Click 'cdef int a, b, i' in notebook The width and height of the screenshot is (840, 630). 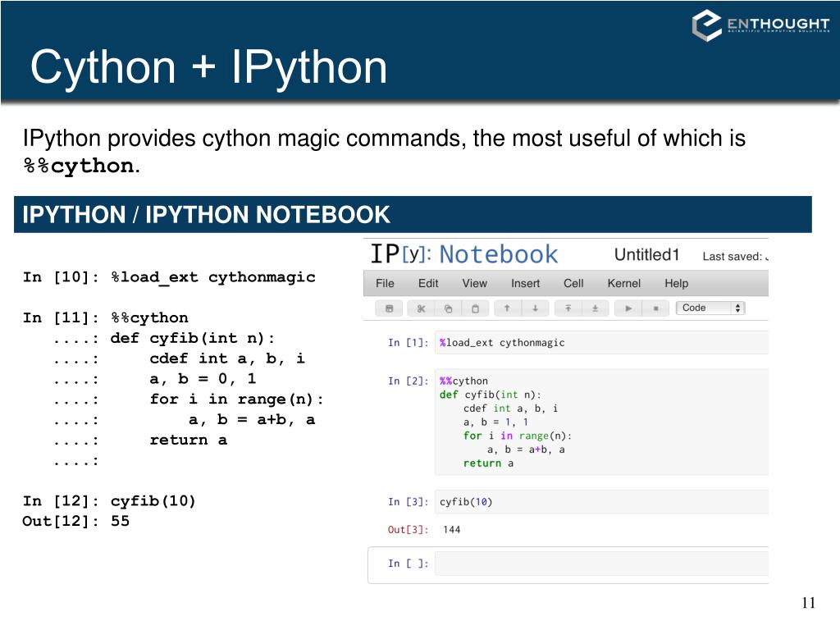(x=510, y=409)
